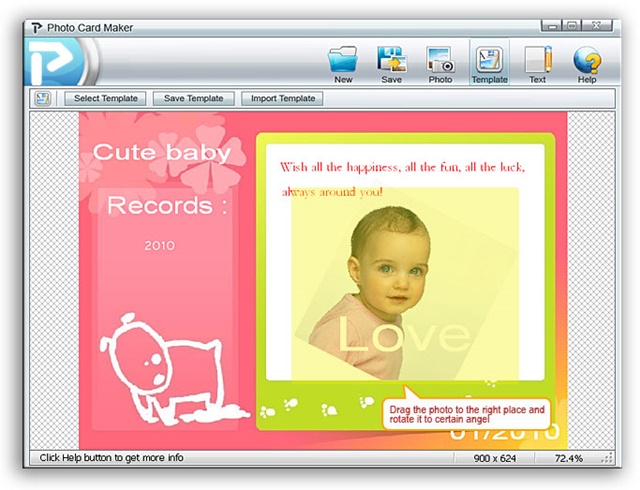
Task: Click the small icon left of Select Template
Action: 42,98
